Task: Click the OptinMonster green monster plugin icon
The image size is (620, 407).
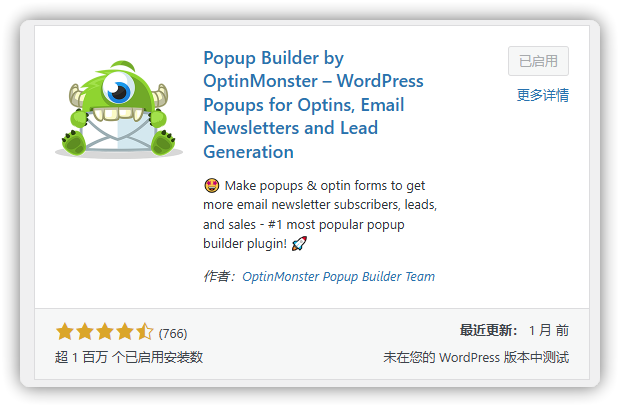Action: [x=119, y=109]
